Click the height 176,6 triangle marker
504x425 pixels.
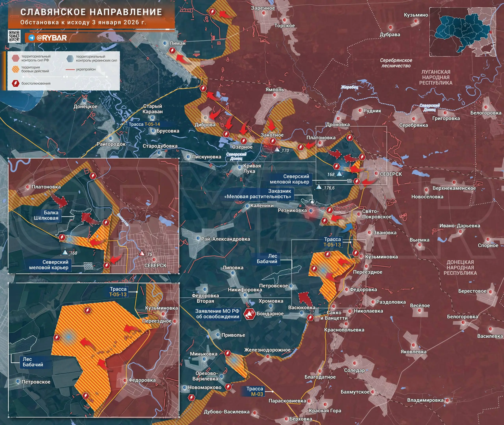pyautogui.click(x=319, y=187)
